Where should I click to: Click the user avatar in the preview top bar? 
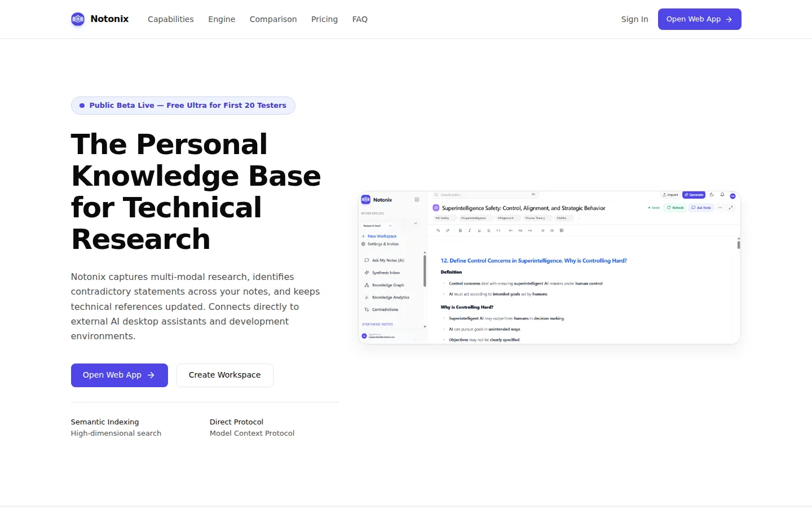pos(733,196)
